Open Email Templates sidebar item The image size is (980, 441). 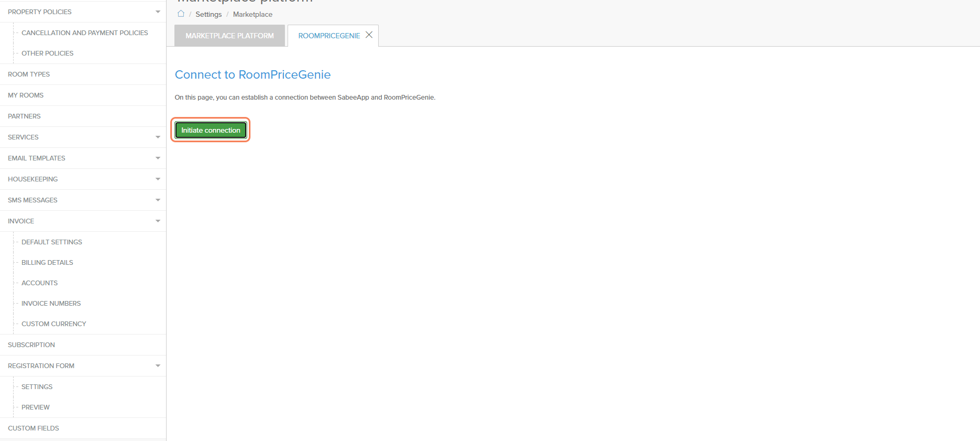pyautogui.click(x=37, y=158)
